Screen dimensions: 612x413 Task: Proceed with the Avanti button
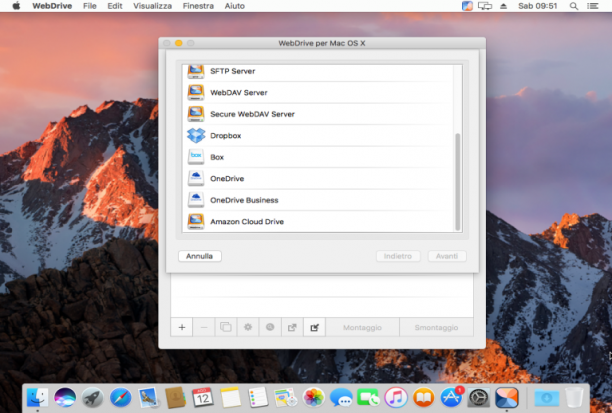coord(447,256)
